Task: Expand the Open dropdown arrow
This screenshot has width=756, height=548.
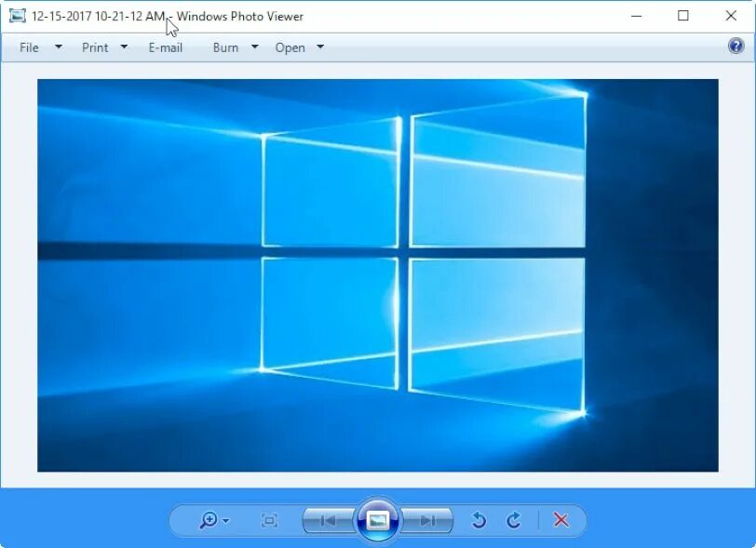Action: [x=320, y=47]
